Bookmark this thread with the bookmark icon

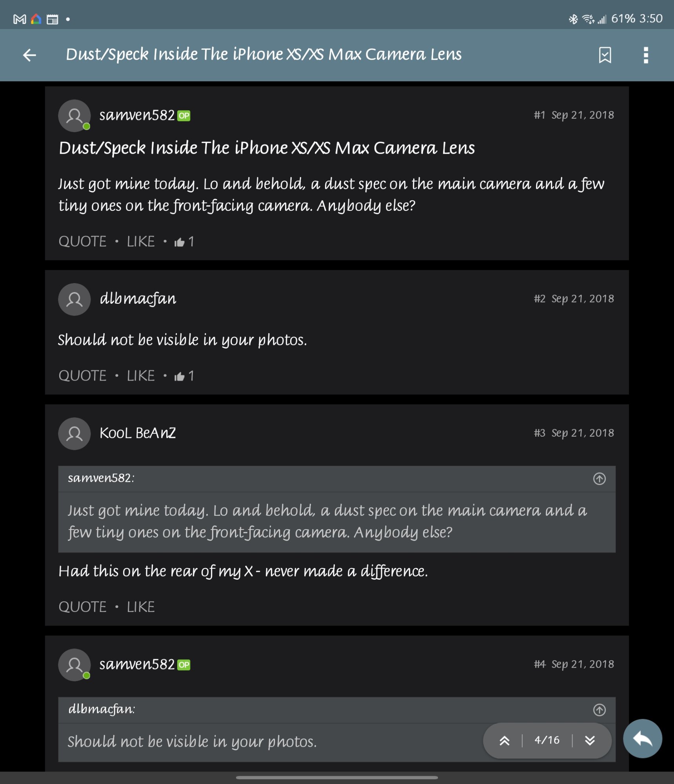click(x=605, y=55)
